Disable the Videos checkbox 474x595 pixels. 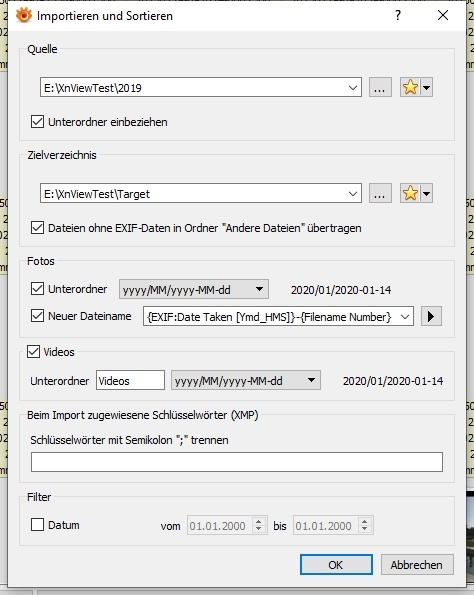(33, 352)
